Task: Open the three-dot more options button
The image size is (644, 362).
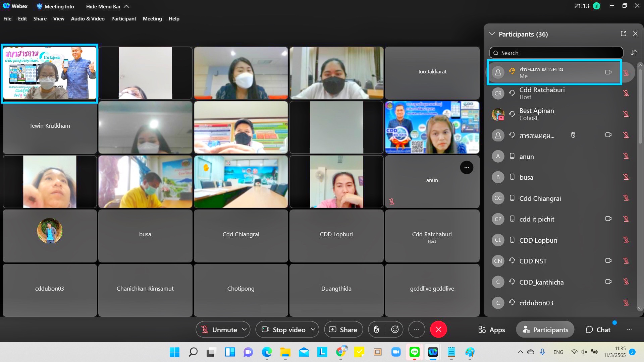Action: click(417, 329)
